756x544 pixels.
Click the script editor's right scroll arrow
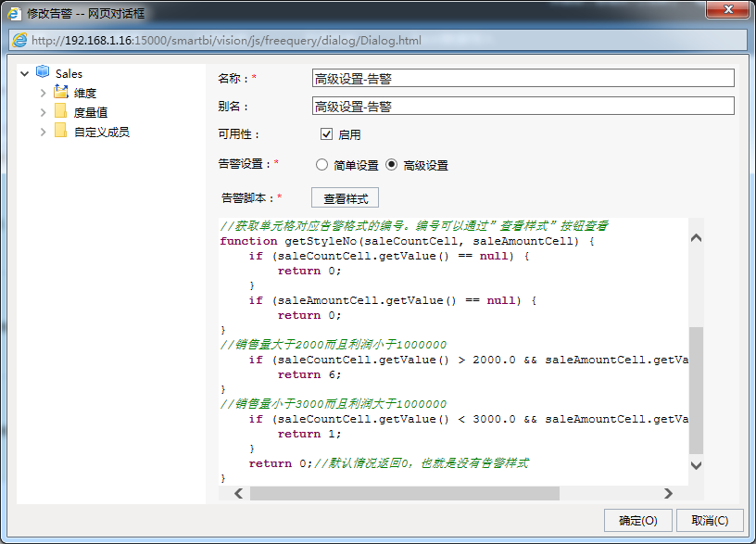pos(668,493)
